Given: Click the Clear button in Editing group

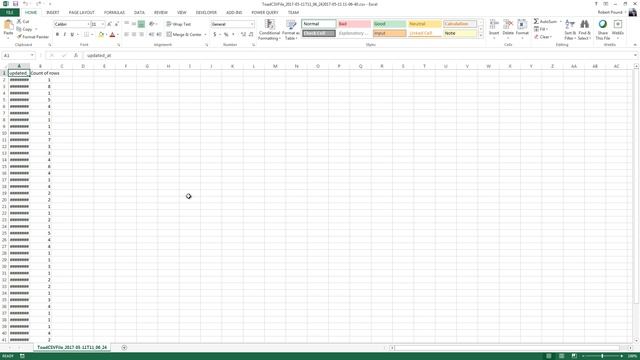Looking at the screenshot, I should (x=542, y=37).
